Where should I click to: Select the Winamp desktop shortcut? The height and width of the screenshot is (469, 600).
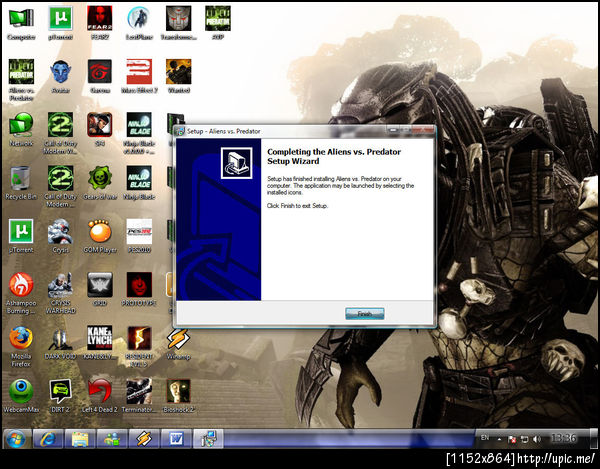point(178,344)
